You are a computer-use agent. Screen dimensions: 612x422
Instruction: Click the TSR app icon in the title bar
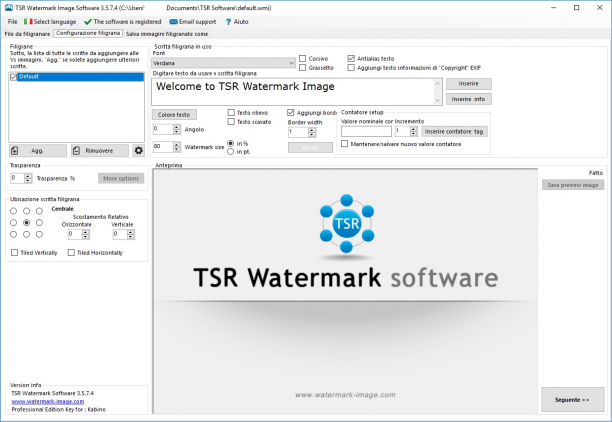9,7
